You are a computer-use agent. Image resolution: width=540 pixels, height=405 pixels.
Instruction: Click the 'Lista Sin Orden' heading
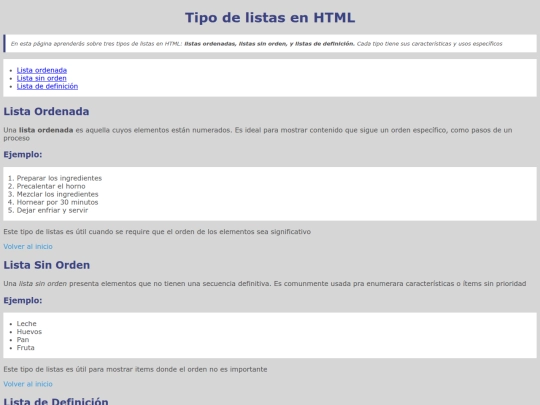[46, 265]
